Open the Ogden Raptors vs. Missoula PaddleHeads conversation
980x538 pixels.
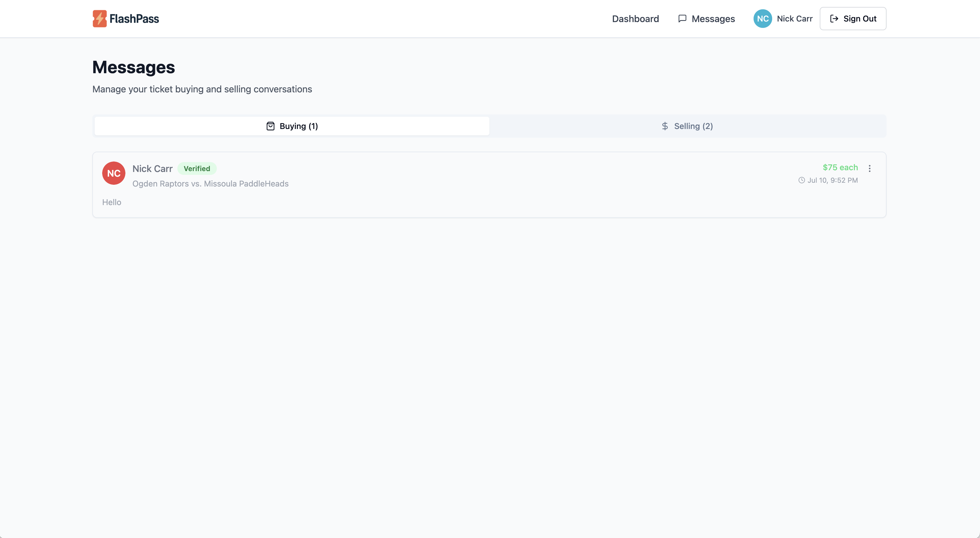click(x=210, y=184)
